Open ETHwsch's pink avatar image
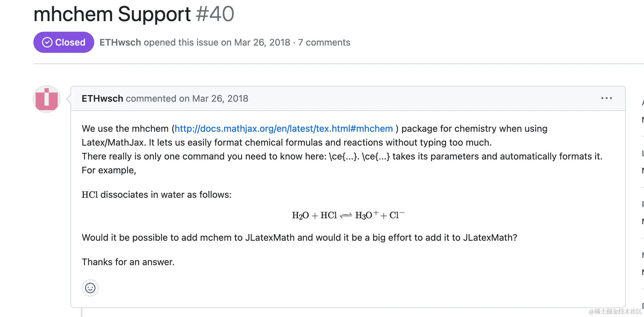The width and height of the screenshot is (644, 317). [x=47, y=99]
